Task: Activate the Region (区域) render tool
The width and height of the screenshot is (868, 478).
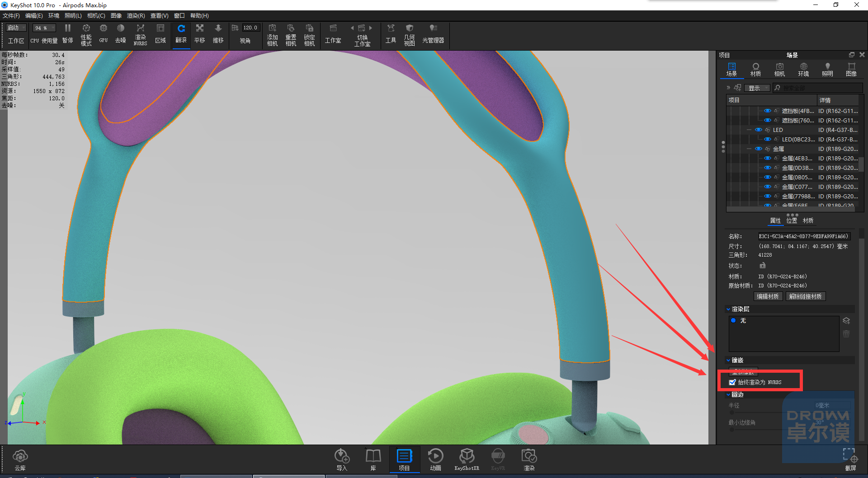Action: pyautogui.click(x=160, y=34)
